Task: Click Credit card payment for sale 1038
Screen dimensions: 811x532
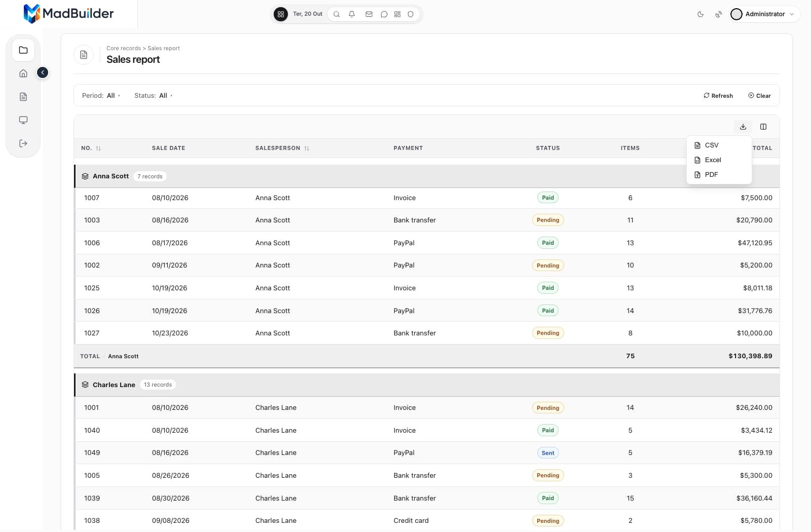Action: click(411, 520)
